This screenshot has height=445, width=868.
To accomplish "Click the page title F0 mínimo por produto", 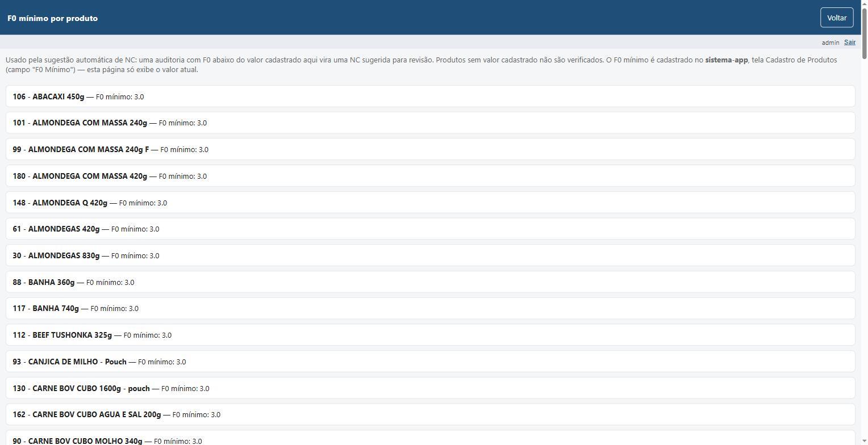I will (52, 18).
